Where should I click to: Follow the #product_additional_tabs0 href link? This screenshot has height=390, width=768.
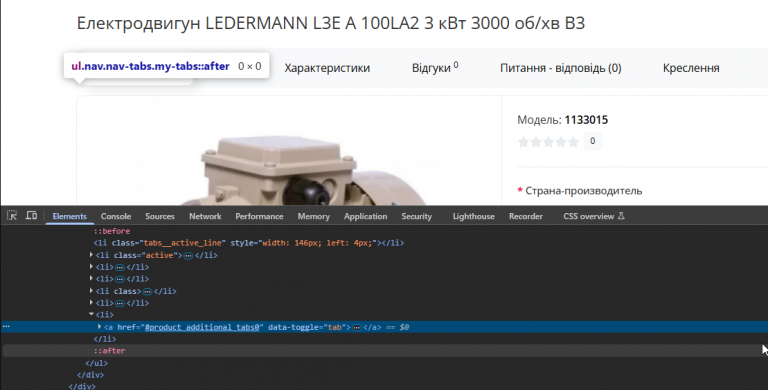[x=202, y=327]
